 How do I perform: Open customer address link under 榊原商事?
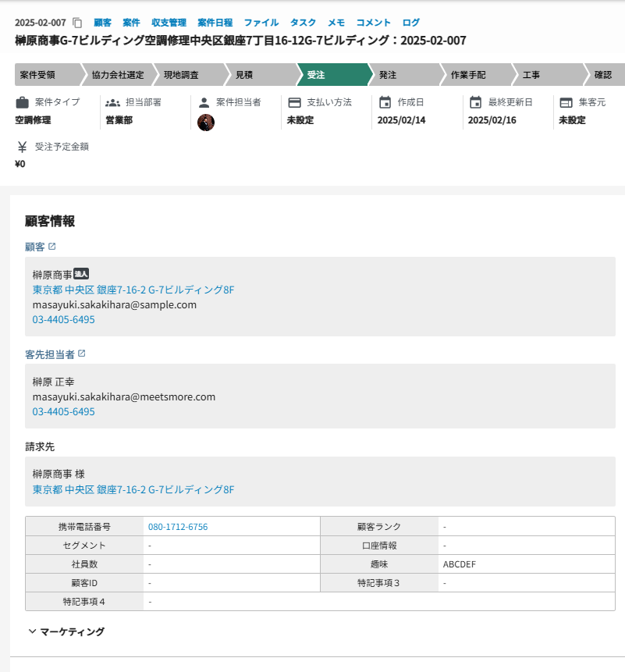click(133, 290)
